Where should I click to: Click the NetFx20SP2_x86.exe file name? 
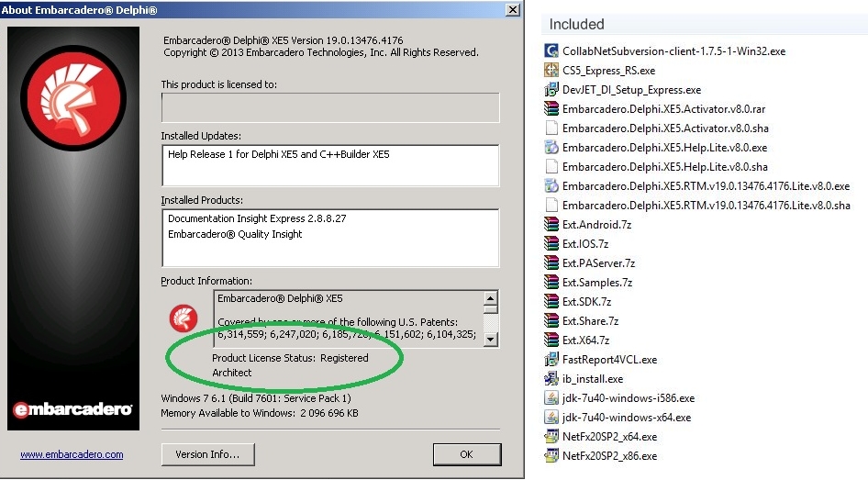pos(609,455)
